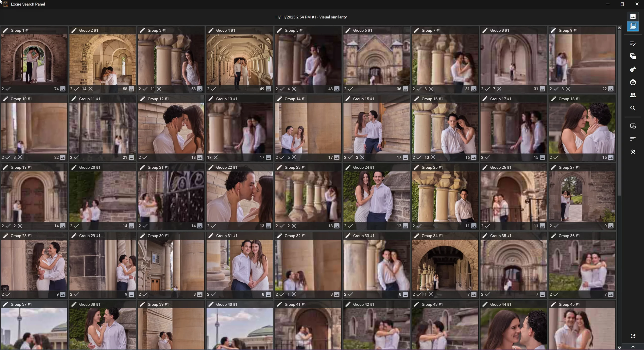This screenshot has height=350, width=644.
Task: Open the people search icon in sidebar
Action: [633, 95]
